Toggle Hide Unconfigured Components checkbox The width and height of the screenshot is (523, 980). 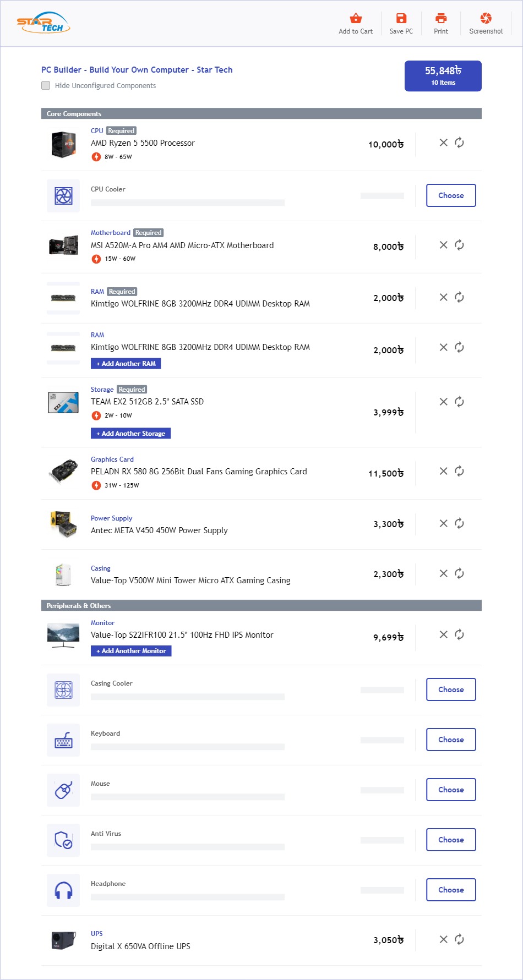pos(46,86)
